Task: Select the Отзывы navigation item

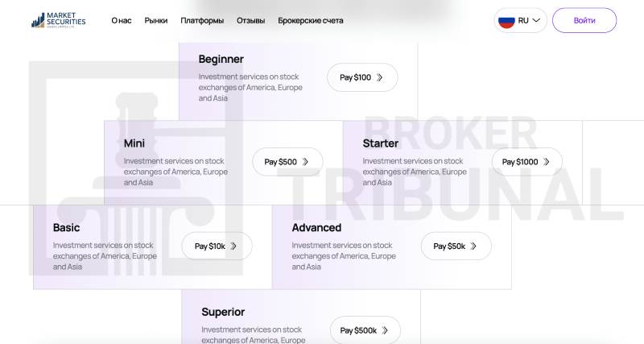Action: pyautogui.click(x=250, y=20)
